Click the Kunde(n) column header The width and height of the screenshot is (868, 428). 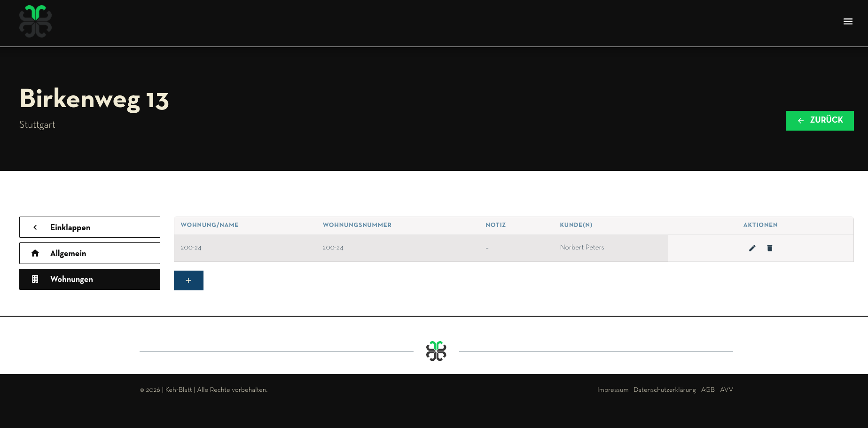576,225
